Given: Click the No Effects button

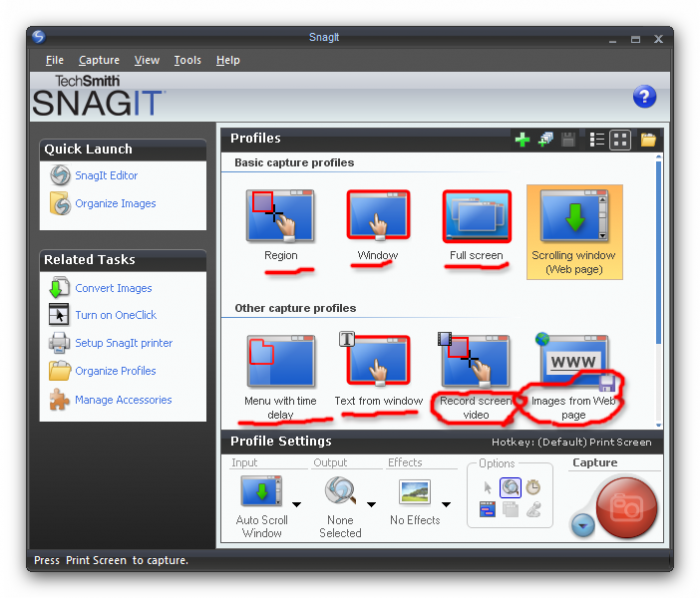Looking at the screenshot, I should (x=415, y=502).
